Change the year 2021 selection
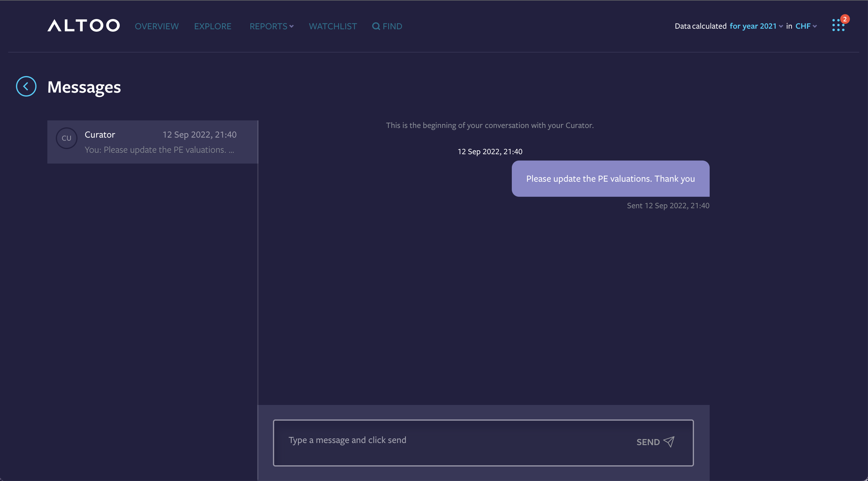868x481 pixels. point(756,26)
